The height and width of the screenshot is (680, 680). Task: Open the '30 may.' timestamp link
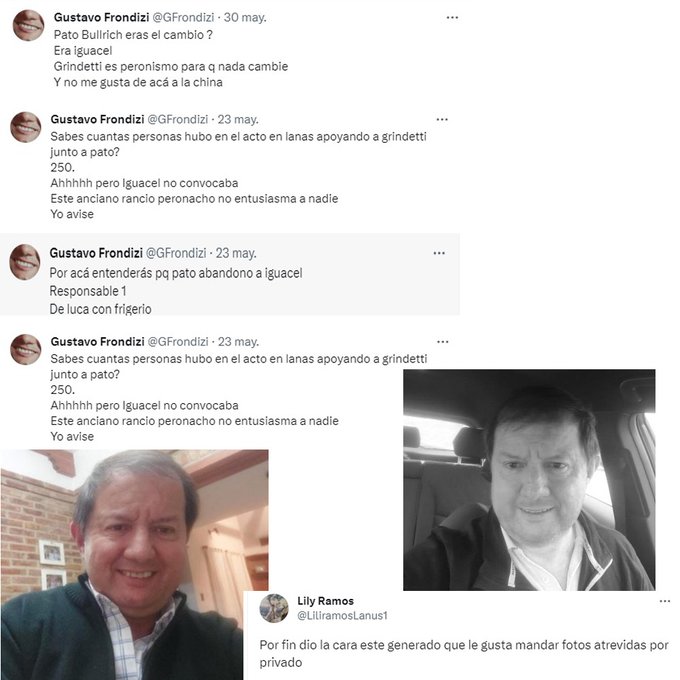pos(245,17)
